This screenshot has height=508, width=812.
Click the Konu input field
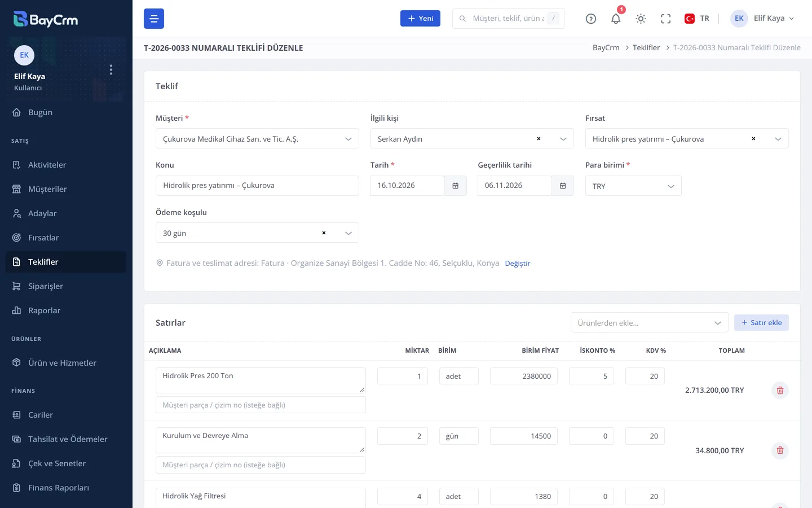[257, 186]
